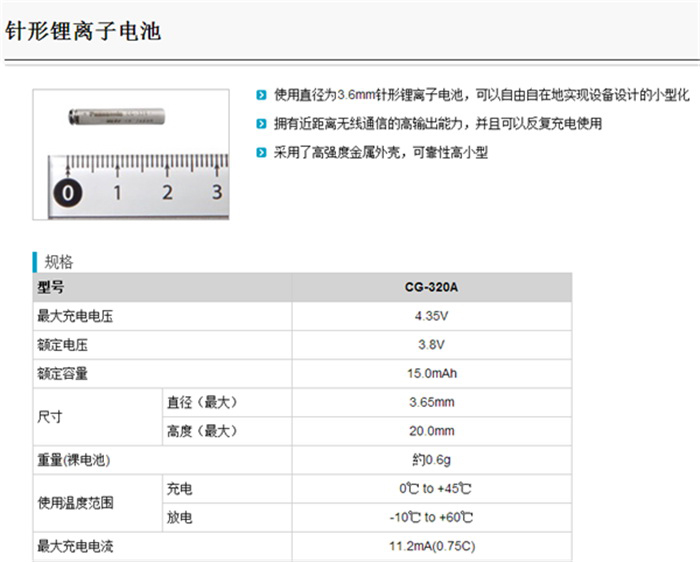Click the arrow bullet beside the 3.6mm diameter line
Viewport: 700px width, 562px height.
coord(261,95)
